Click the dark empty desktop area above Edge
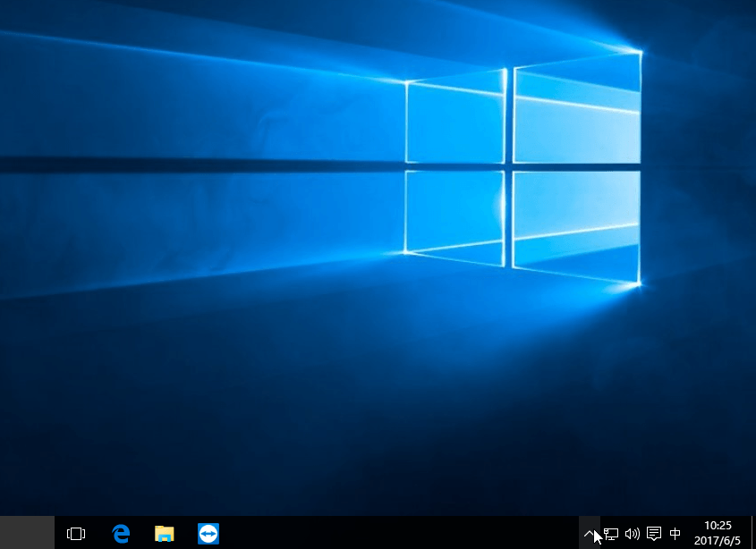Viewport: 756px width, 549px height. (x=121, y=429)
